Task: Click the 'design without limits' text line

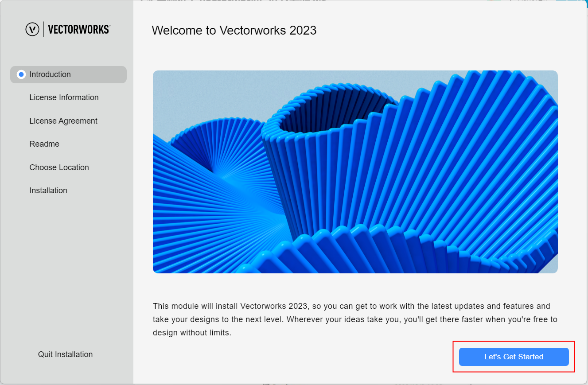Action: [x=192, y=332]
